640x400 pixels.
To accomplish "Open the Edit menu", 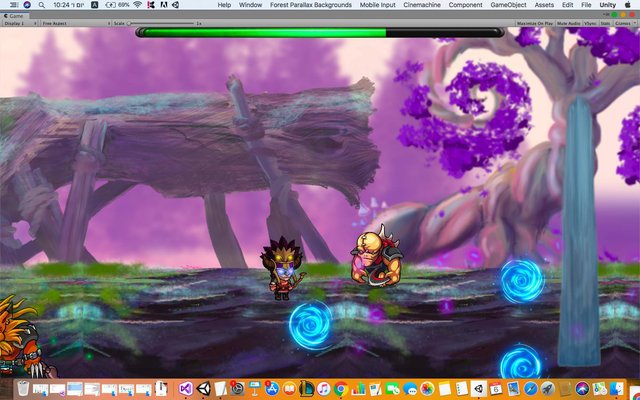I will tap(567, 5).
